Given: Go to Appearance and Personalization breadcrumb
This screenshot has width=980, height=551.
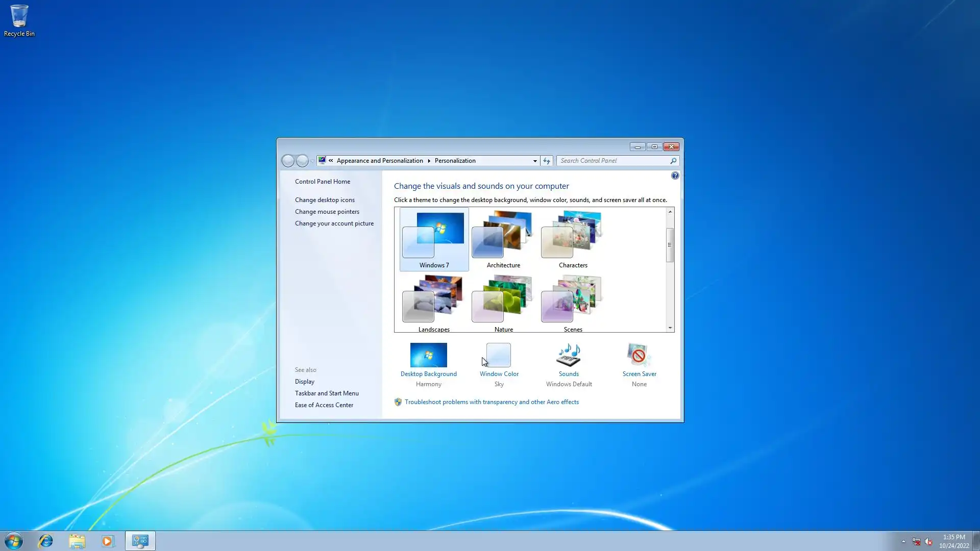Looking at the screenshot, I should pos(380,161).
